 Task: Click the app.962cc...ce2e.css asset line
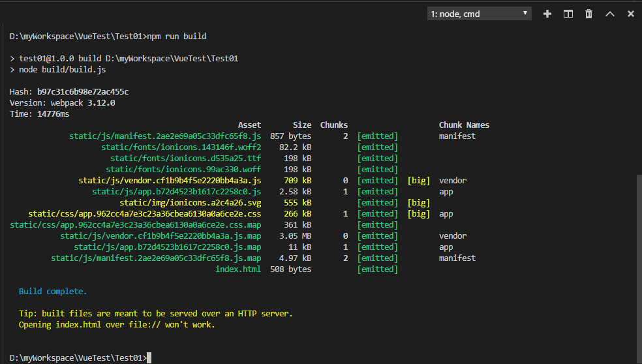tap(145, 214)
